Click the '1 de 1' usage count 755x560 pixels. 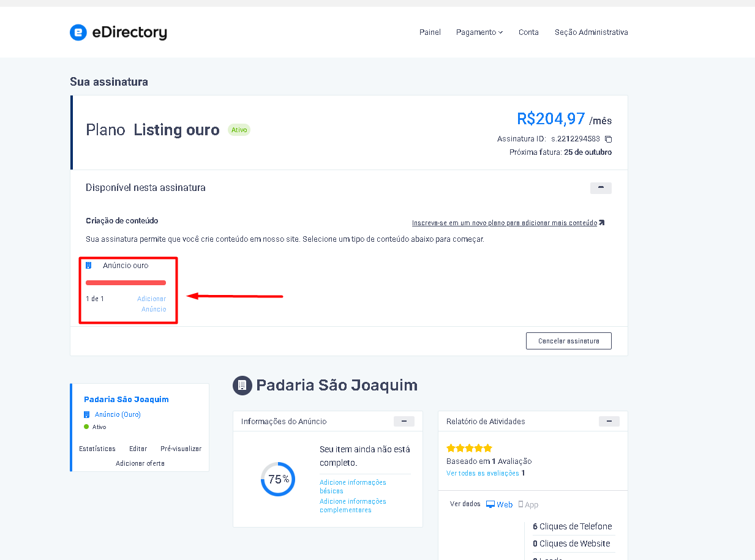tap(95, 299)
